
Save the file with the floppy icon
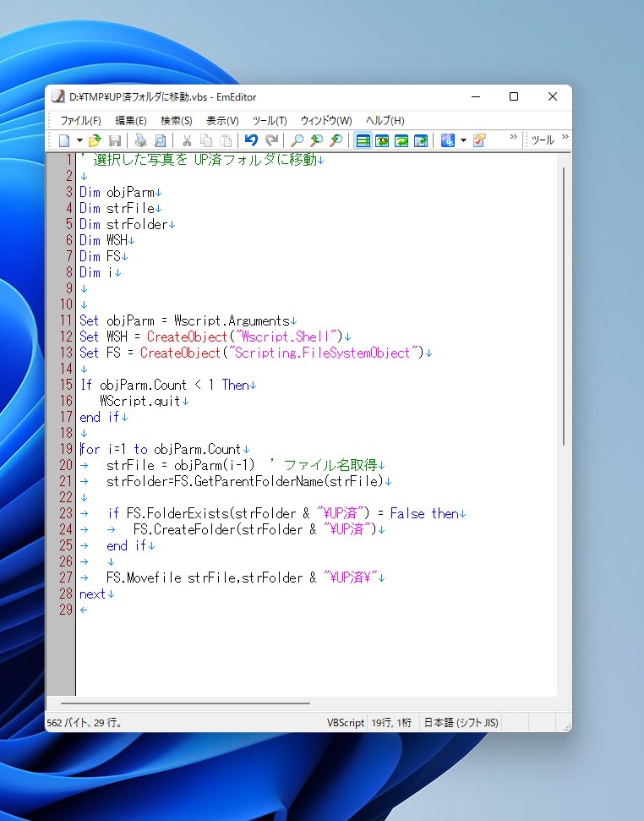115,140
